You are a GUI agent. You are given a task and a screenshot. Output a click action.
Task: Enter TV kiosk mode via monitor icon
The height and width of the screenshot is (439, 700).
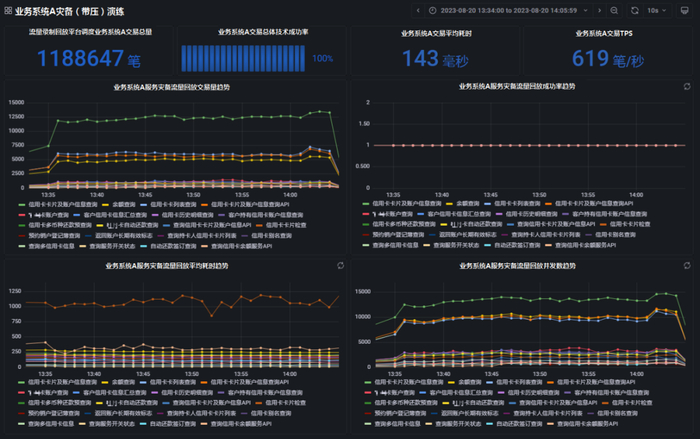[684, 10]
